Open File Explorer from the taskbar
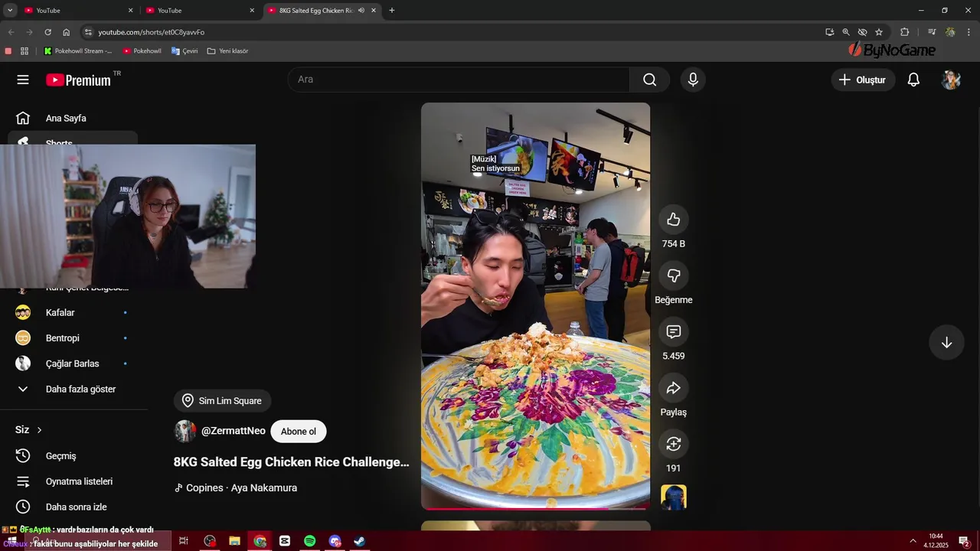The width and height of the screenshot is (980, 551). (235, 541)
